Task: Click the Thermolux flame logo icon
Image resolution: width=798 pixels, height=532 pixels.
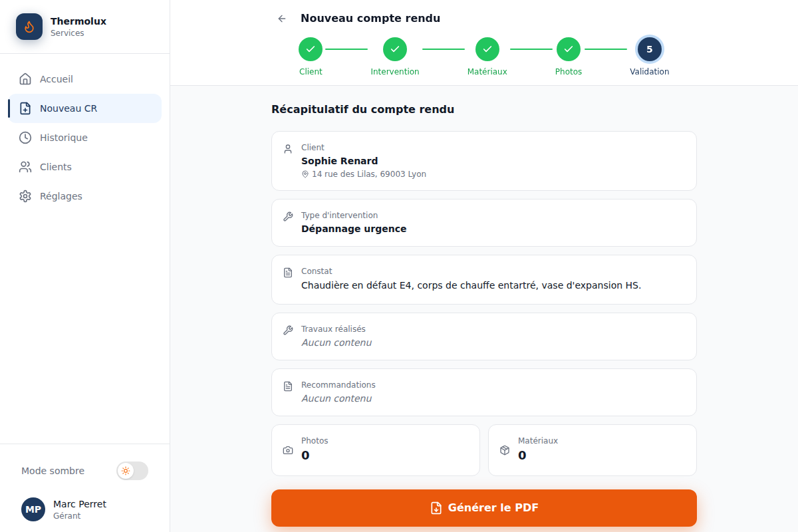Action: tap(29, 27)
